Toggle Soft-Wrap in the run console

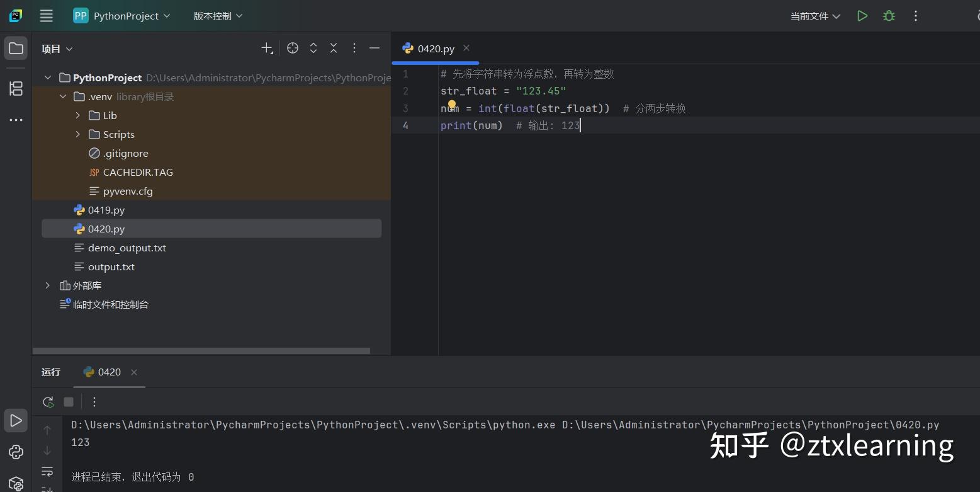pos(47,471)
